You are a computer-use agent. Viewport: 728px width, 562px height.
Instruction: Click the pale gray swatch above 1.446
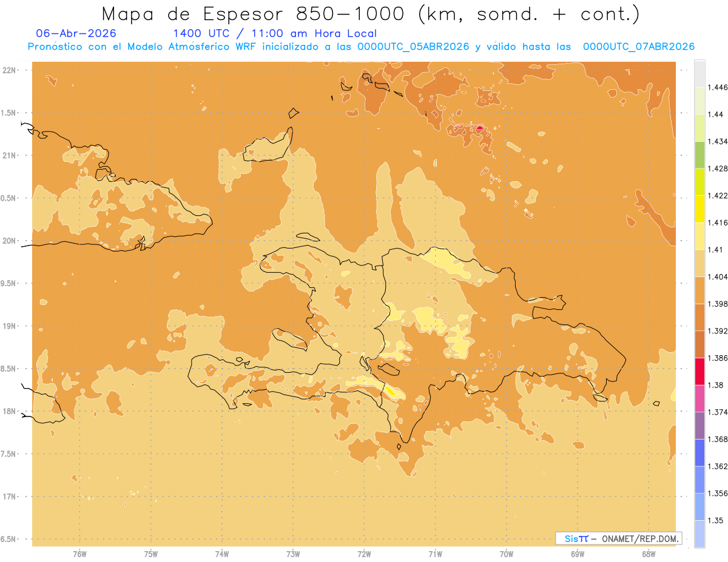(699, 73)
